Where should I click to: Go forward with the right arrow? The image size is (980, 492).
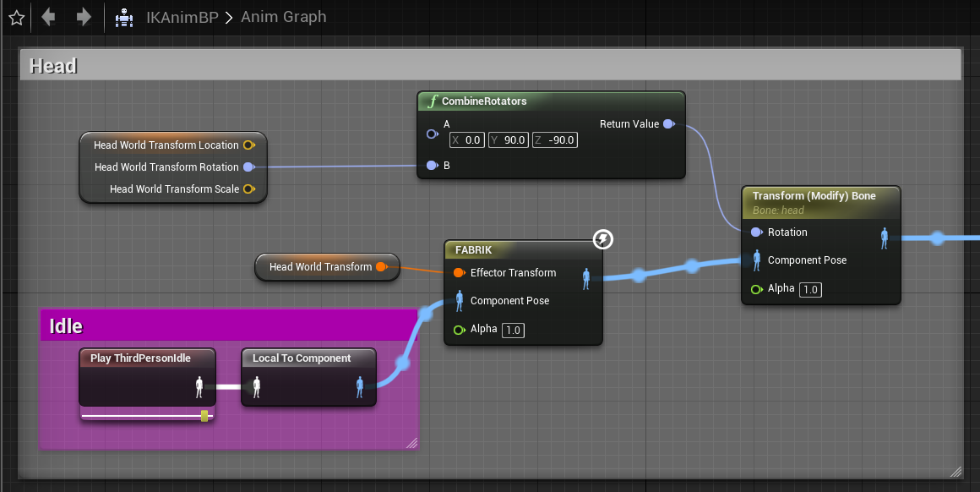(83, 16)
